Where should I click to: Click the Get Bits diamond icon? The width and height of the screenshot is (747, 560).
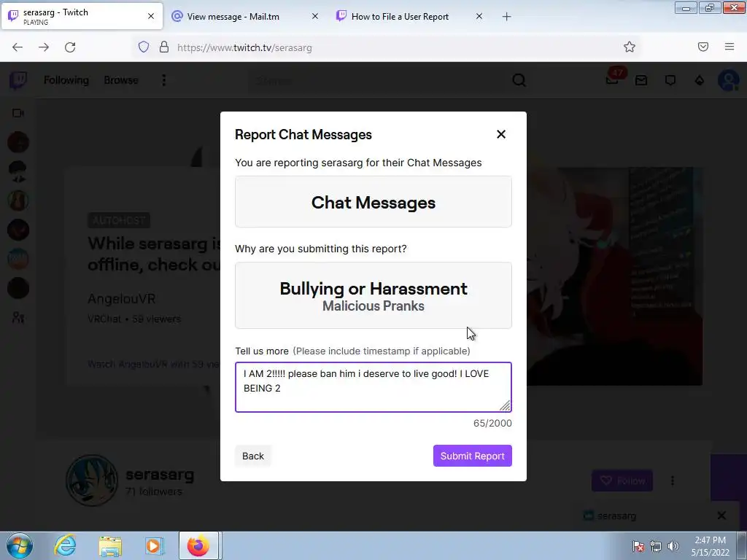700,80
